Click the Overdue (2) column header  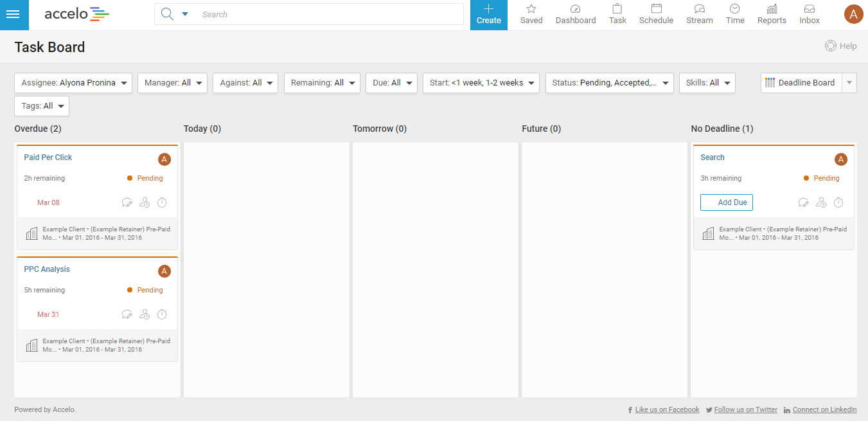coord(38,129)
